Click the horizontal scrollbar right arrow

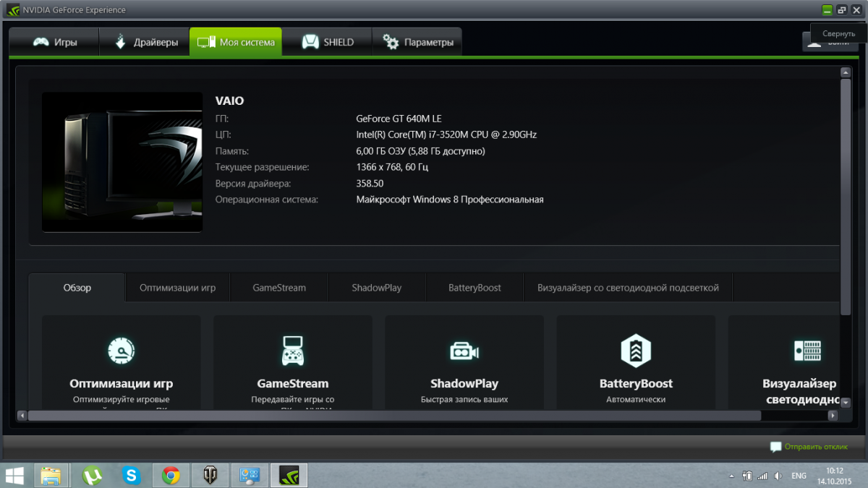pyautogui.click(x=833, y=416)
